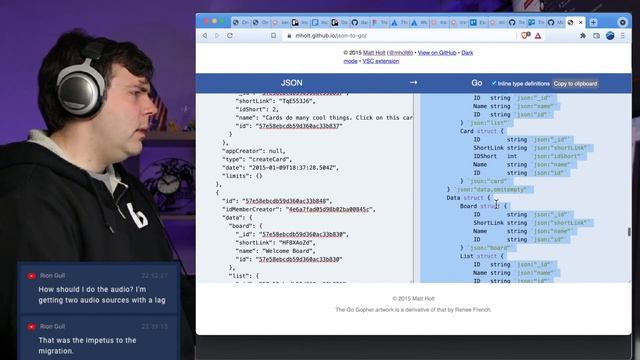Click the browser forward arrow

click(x=217, y=36)
